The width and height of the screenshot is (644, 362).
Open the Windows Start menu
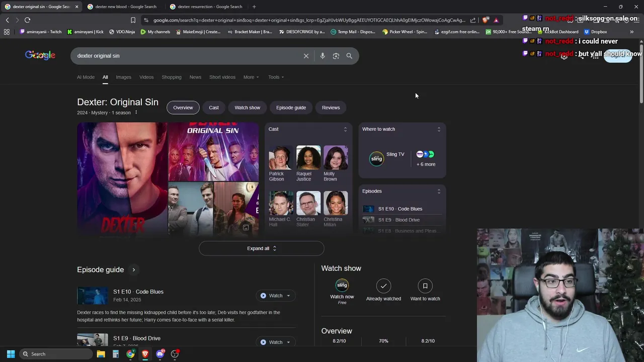pyautogui.click(x=11, y=354)
